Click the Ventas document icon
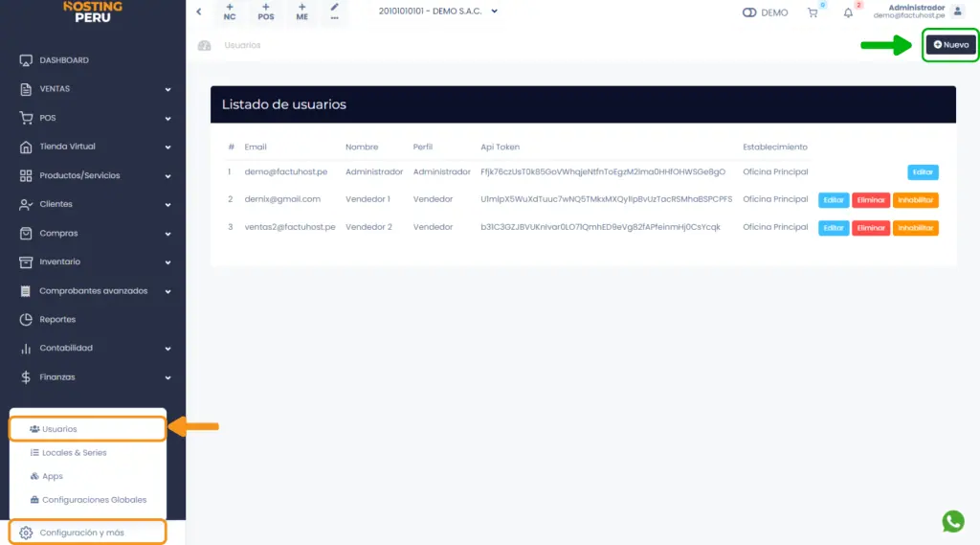 tap(26, 89)
